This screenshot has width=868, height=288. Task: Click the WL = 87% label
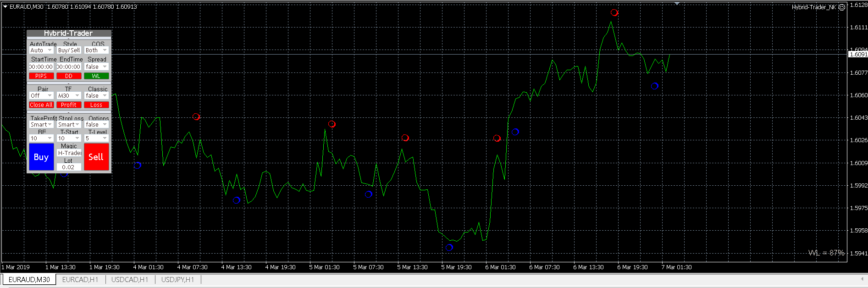[826, 253]
